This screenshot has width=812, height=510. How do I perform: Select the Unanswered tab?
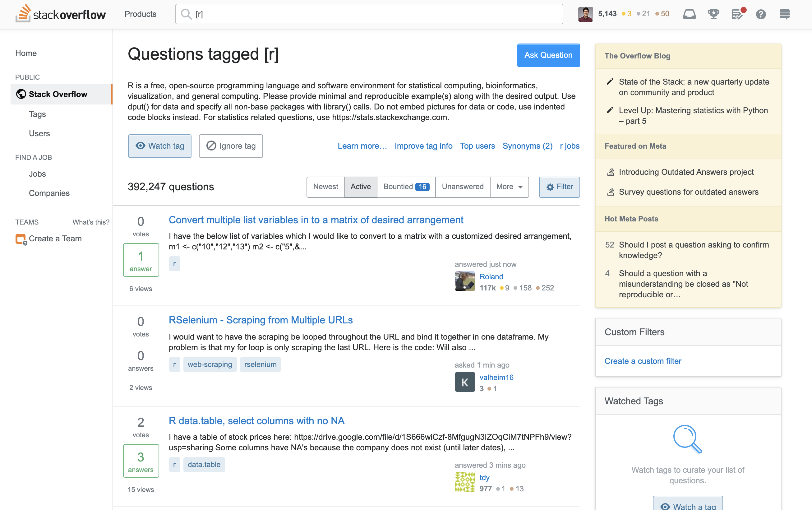(463, 187)
